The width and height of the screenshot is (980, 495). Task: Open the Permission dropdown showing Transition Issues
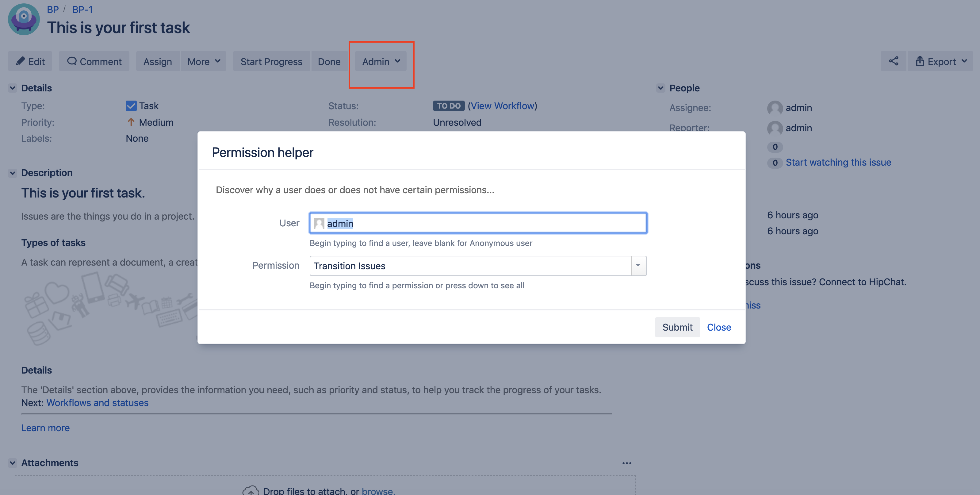click(639, 266)
